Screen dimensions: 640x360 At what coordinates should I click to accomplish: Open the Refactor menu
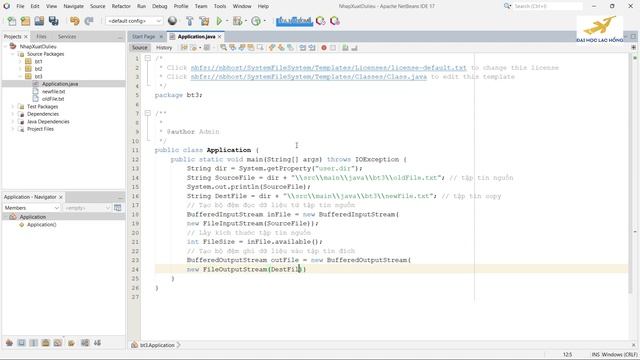point(121,6)
